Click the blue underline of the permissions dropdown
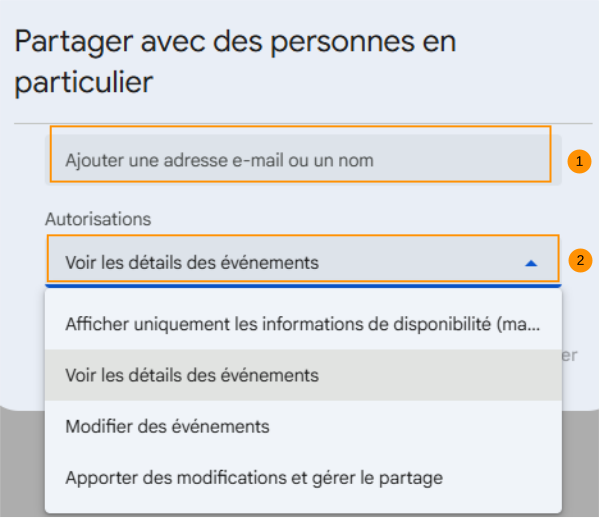This screenshot has height=518, width=600. [300, 285]
